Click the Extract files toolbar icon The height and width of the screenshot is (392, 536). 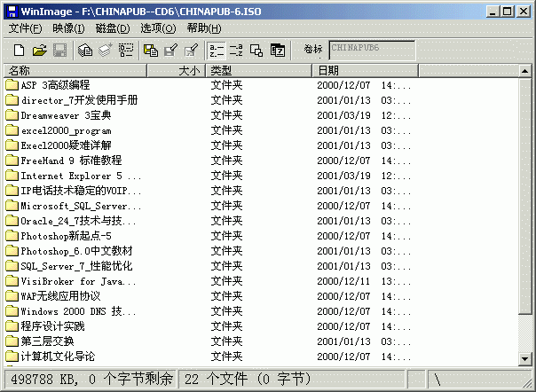pos(85,51)
